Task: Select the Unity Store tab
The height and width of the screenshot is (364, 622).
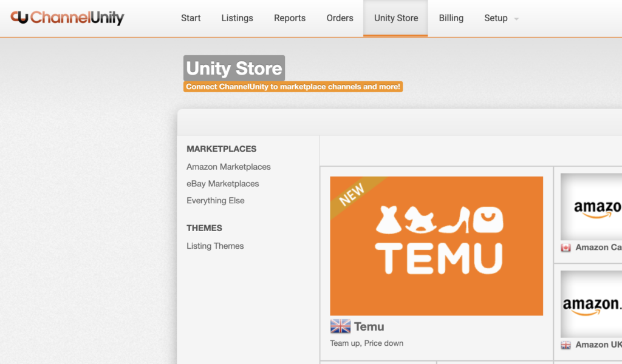Action: (x=395, y=18)
